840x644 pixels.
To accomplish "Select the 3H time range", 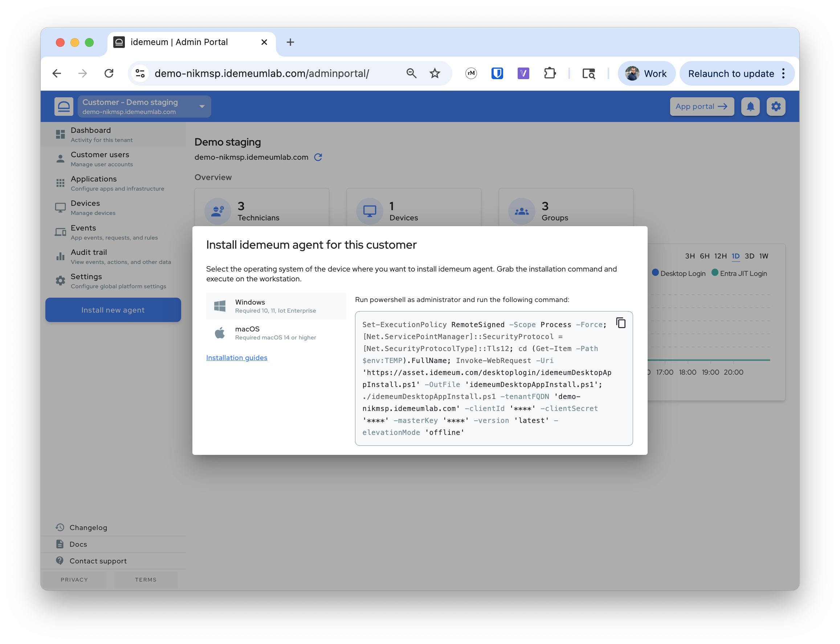I will pos(690,256).
